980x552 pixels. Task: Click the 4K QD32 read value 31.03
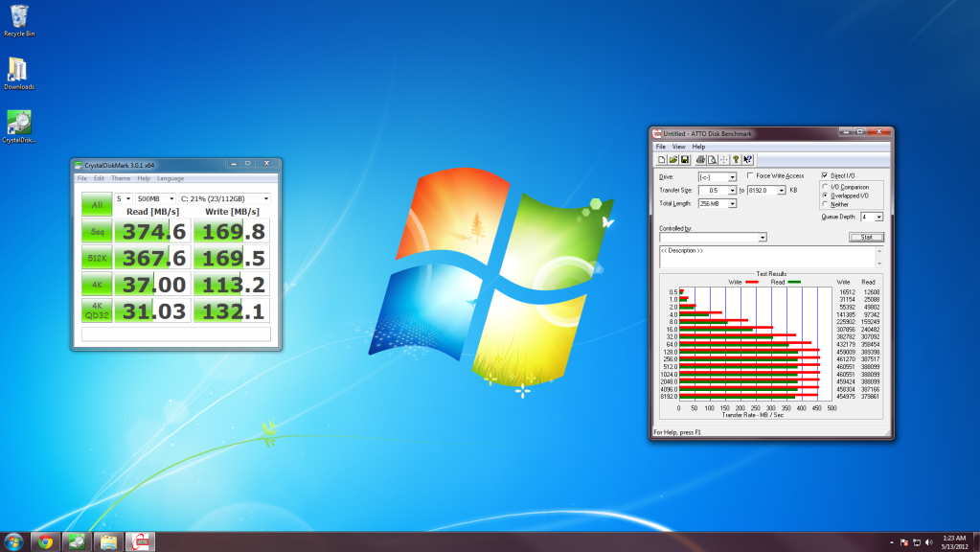[153, 310]
